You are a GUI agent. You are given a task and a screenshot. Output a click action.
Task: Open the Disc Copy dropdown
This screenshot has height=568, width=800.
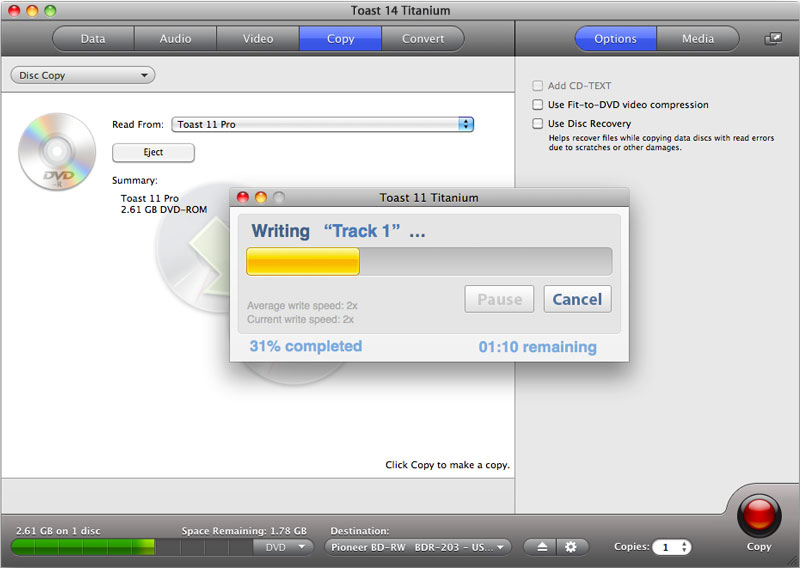tap(82, 75)
